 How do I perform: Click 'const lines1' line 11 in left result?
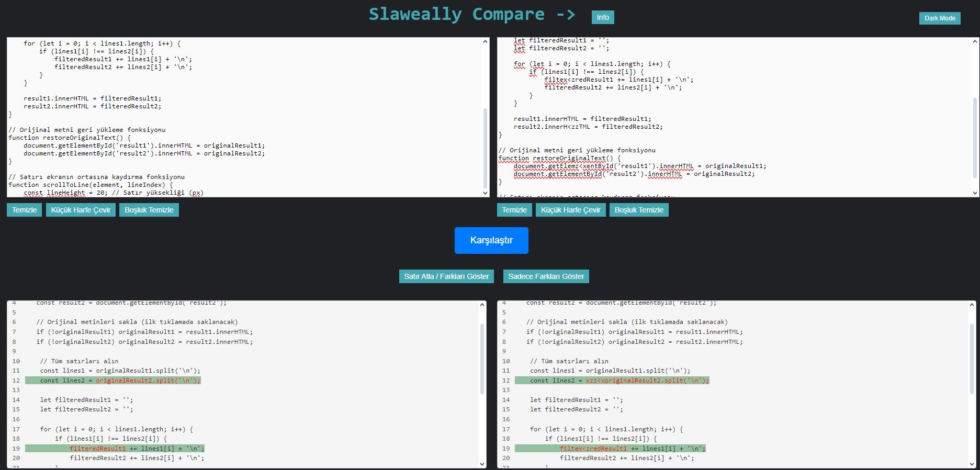(x=120, y=371)
